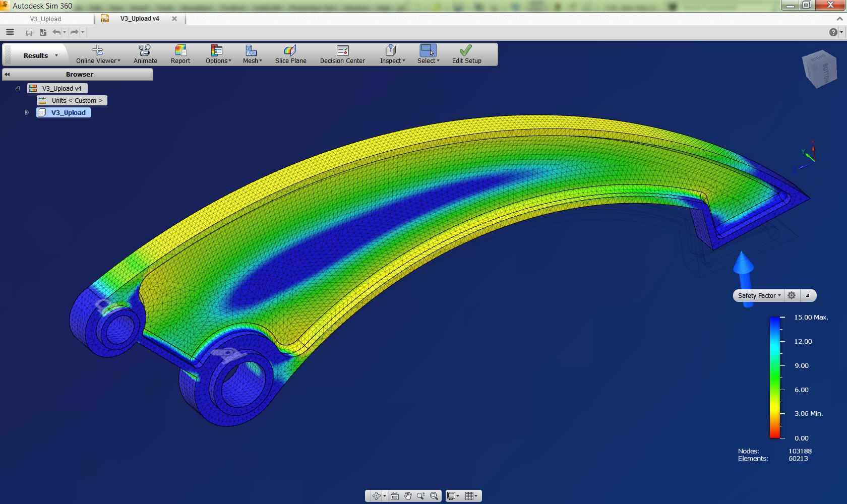Undo the last action
847x504 pixels.
pos(56,33)
